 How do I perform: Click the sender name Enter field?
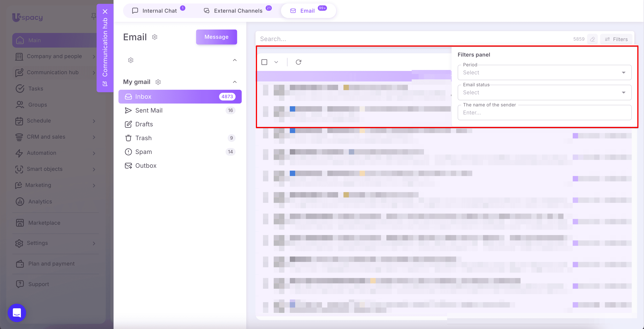coord(544,113)
